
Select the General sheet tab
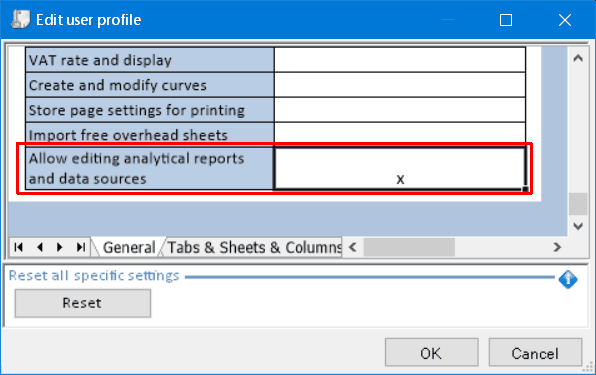tap(129, 248)
